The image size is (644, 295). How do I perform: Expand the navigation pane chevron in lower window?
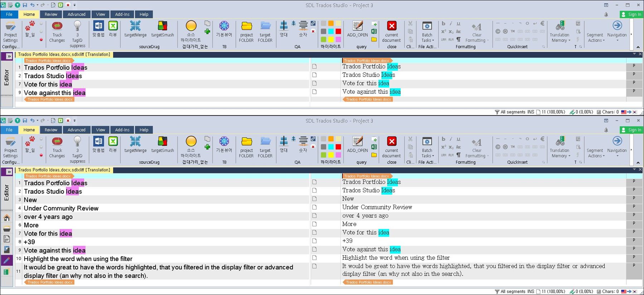pos(9,172)
